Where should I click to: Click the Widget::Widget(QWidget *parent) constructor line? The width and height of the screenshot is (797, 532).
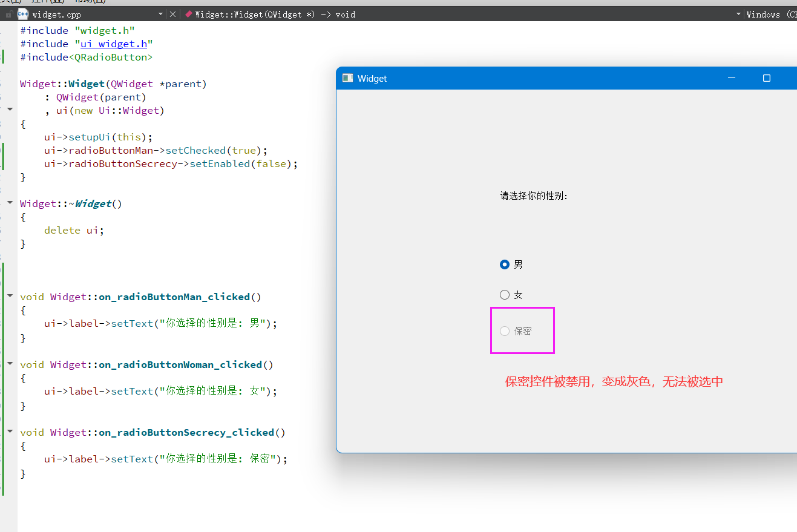(x=113, y=84)
